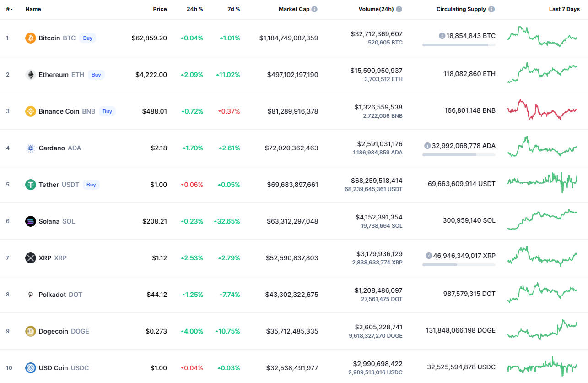The width and height of the screenshot is (588, 383).
Task: Click Polkadot price $44.12
Action: pyautogui.click(x=157, y=295)
